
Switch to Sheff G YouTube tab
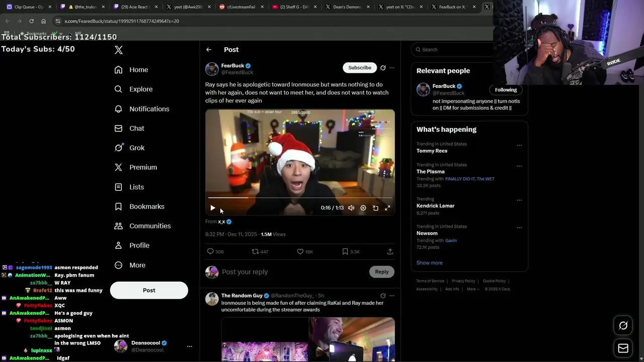coord(294,7)
